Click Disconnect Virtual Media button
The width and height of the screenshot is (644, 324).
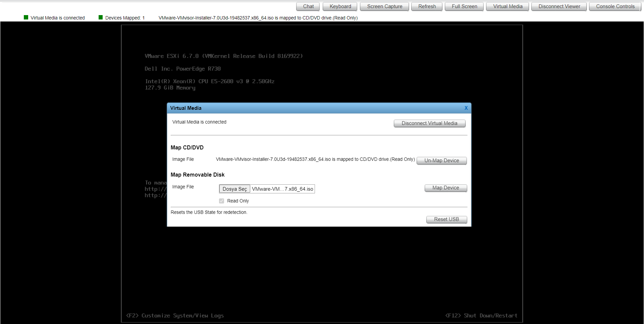430,123
